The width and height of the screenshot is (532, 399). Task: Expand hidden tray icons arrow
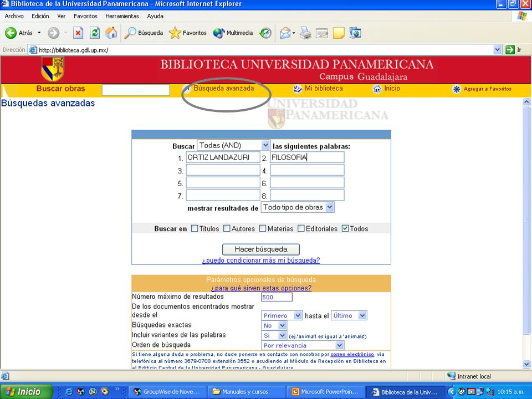click(452, 392)
